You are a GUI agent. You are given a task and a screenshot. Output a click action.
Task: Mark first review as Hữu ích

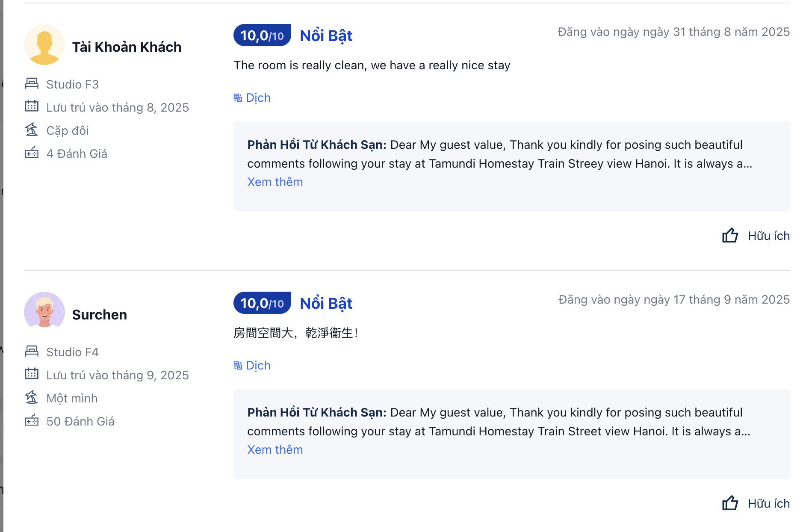click(768, 236)
